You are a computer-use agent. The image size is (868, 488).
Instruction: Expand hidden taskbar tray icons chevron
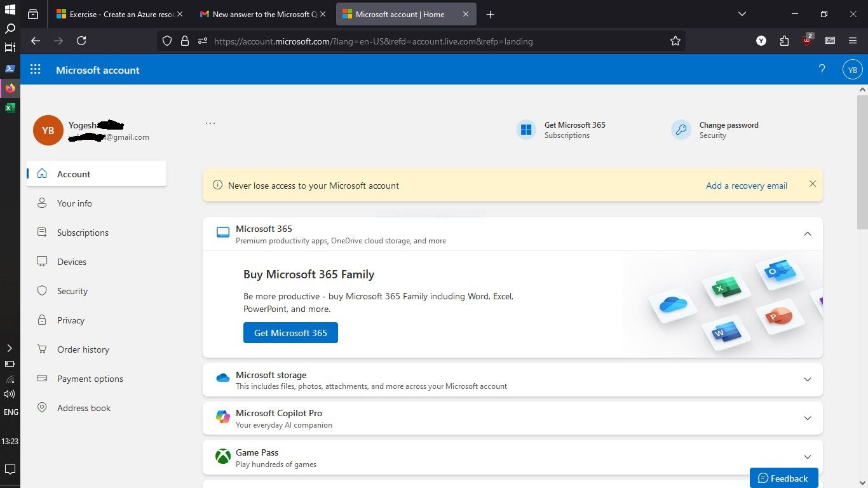[x=10, y=348]
